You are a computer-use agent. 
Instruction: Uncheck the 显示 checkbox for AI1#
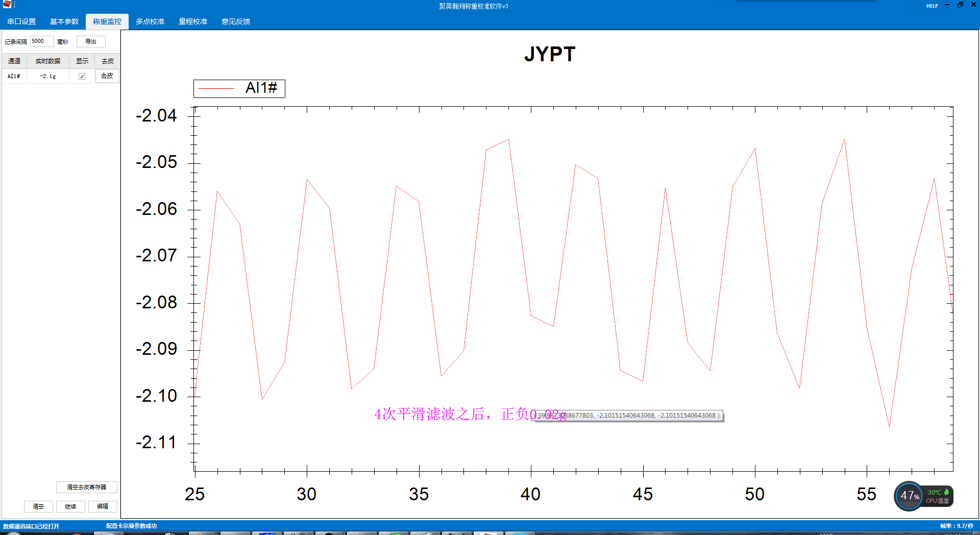coord(82,76)
